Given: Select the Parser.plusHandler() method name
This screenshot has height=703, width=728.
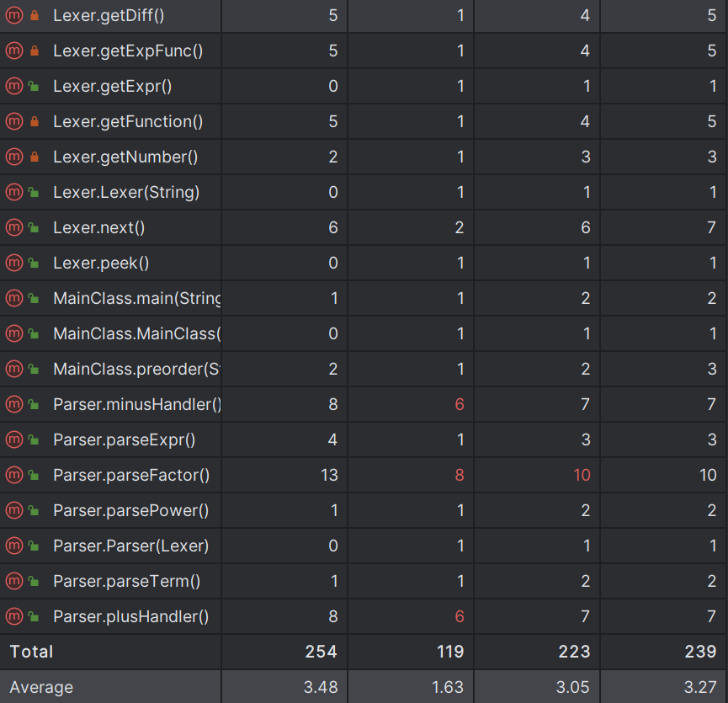Looking at the screenshot, I should pyautogui.click(x=131, y=616).
